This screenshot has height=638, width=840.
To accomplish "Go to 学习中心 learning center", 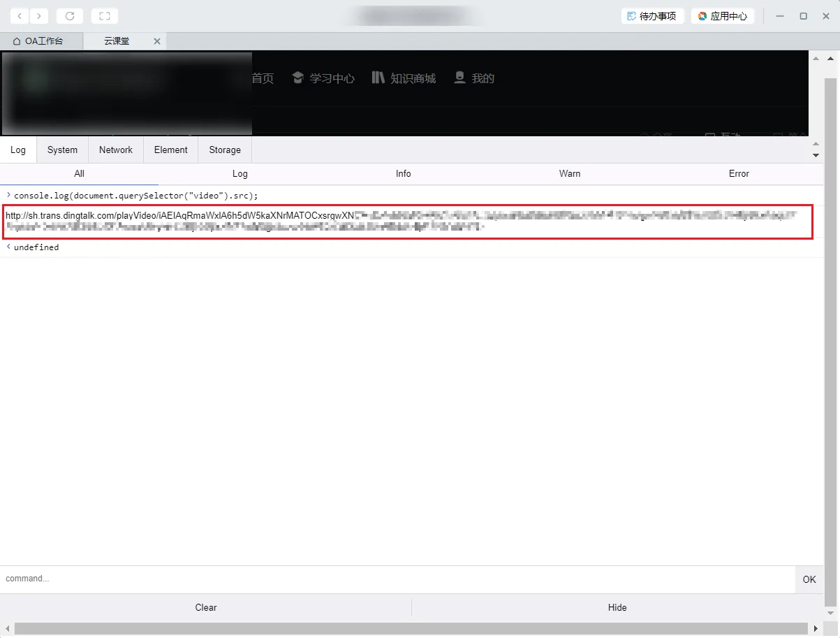I will 323,78.
